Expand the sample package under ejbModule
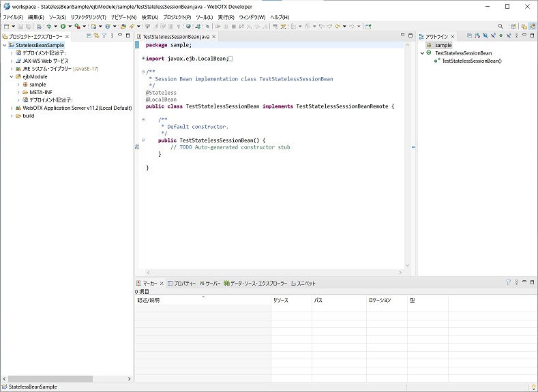Image resolution: width=538 pixels, height=392 pixels. click(x=18, y=85)
